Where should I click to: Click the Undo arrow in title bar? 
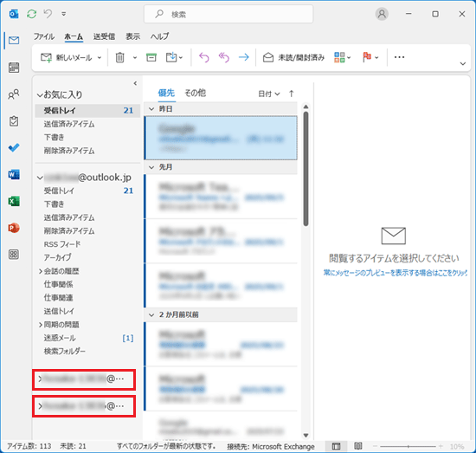tap(48, 14)
